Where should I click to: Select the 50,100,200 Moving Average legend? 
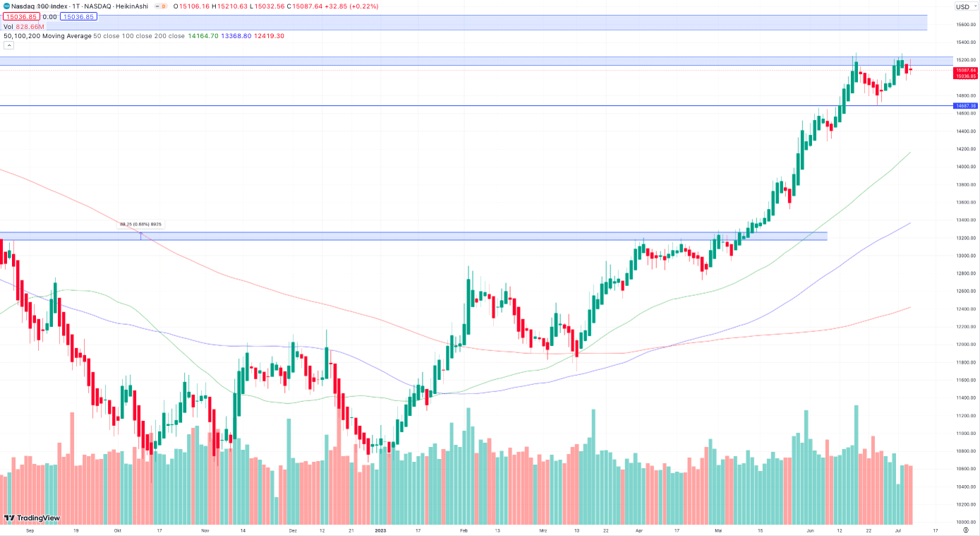tap(48, 36)
